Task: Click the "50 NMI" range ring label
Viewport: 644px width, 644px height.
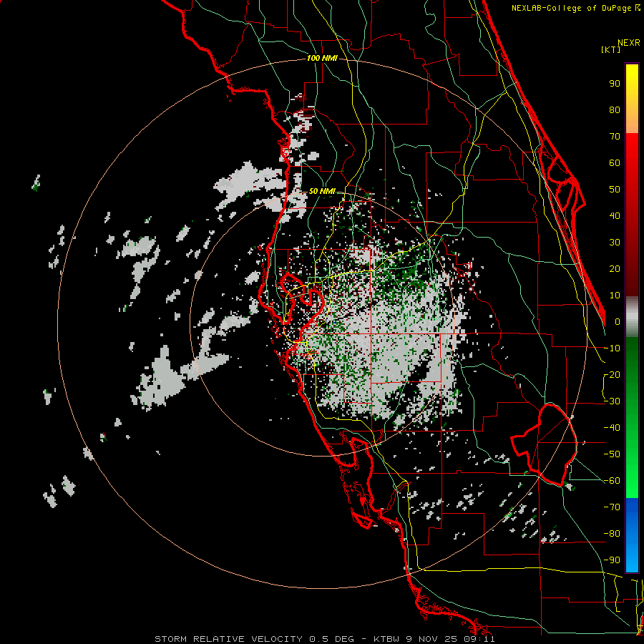Action: [x=322, y=191]
